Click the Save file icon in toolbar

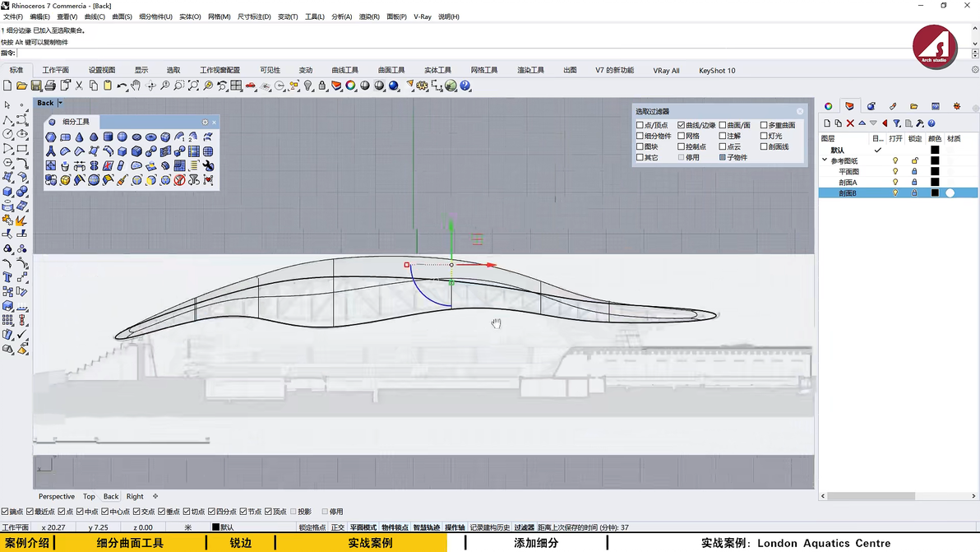36,86
